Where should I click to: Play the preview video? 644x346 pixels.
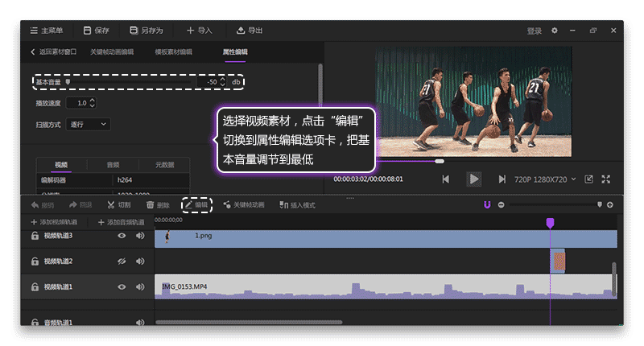473,179
